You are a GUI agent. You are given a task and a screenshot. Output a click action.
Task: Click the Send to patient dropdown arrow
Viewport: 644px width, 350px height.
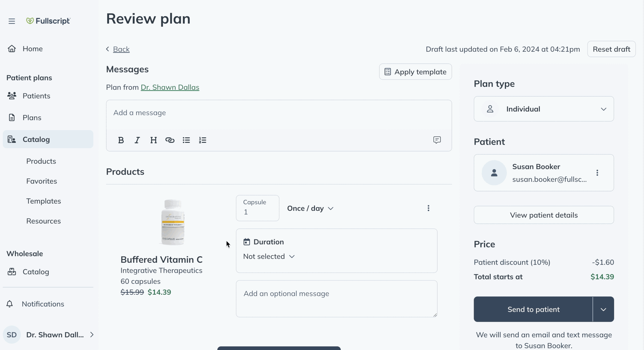point(603,309)
